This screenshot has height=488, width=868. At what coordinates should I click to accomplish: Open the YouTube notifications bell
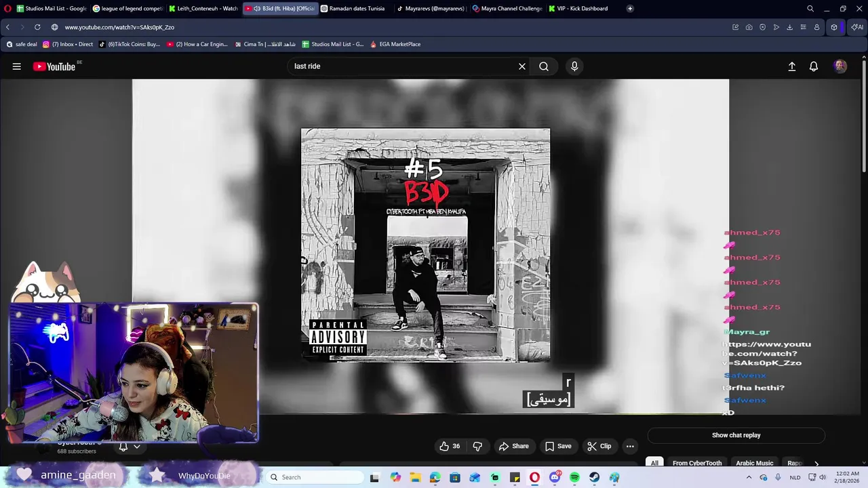[x=814, y=66]
